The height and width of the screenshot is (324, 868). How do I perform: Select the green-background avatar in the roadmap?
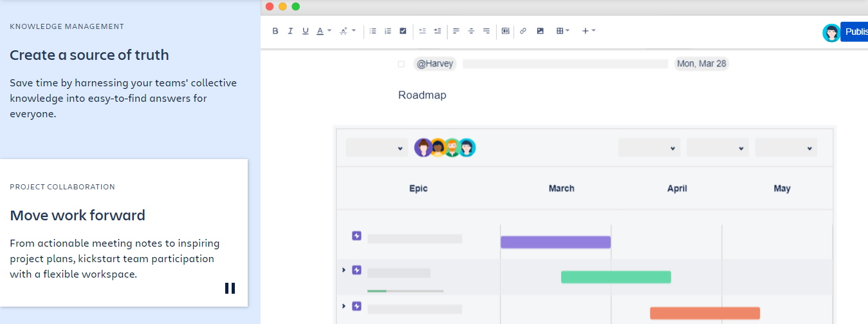click(452, 148)
